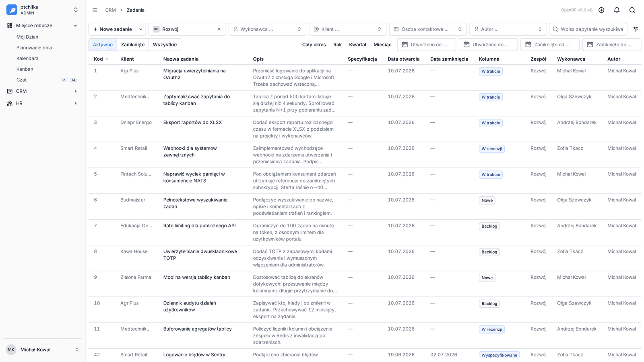644x362 pixels.
Task: Open the Osoba kontaktowa filter dropdown
Action: pos(428,29)
